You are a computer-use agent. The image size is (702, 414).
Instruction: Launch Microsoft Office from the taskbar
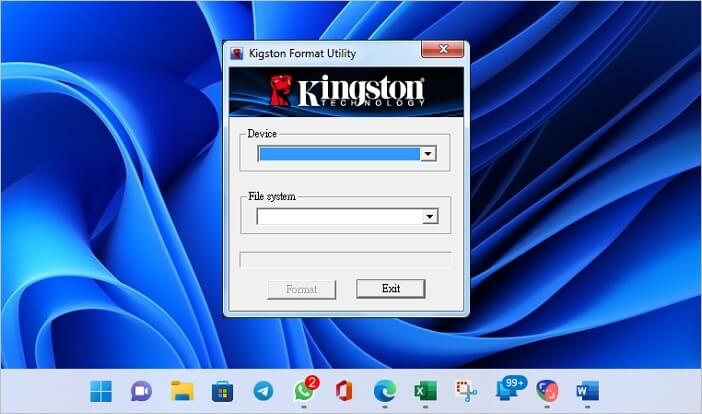tap(344, 390)
